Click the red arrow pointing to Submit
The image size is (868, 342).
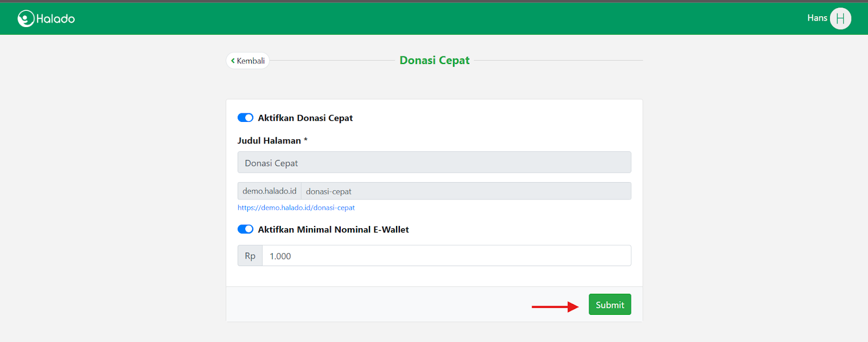tap(554, 307)
